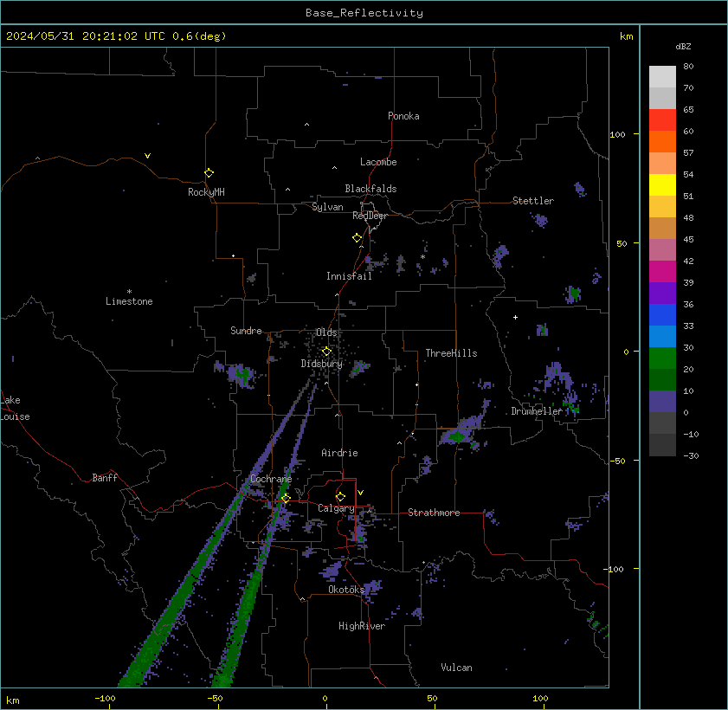Pick the yellow 54 dBZ legend color
Image resolution: width=728 pixels, height=710 pixels.
click(x=662, y=184)
